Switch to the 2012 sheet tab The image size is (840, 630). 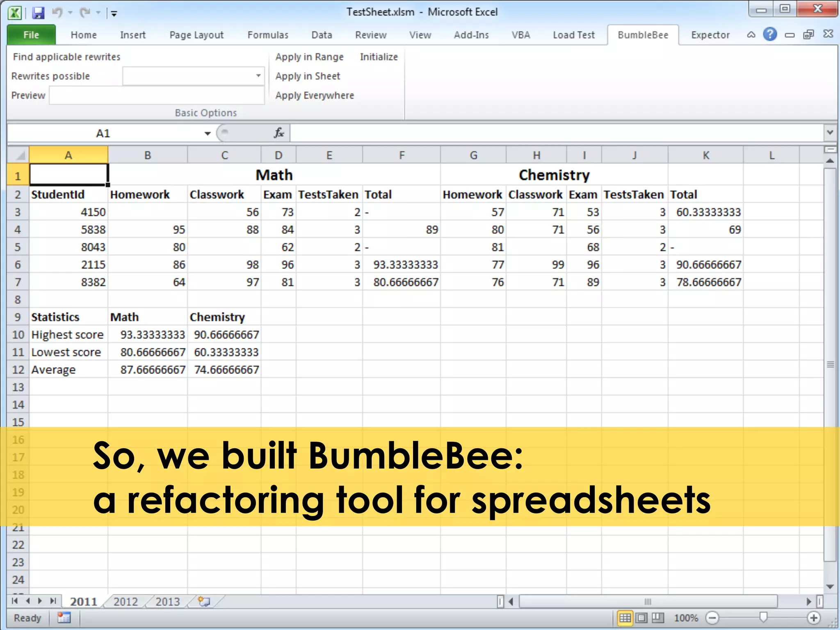pyautogui.click(x=126, y=601)
